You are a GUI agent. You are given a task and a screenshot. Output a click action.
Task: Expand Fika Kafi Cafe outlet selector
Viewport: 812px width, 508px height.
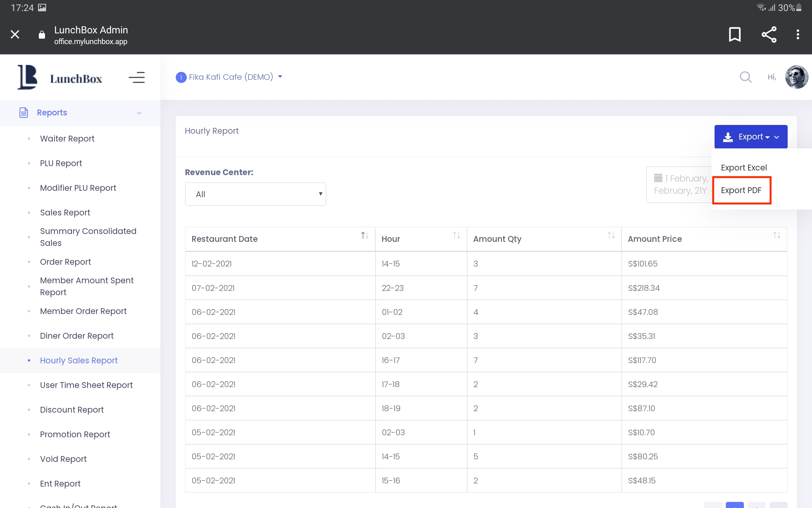coord(231,77)
